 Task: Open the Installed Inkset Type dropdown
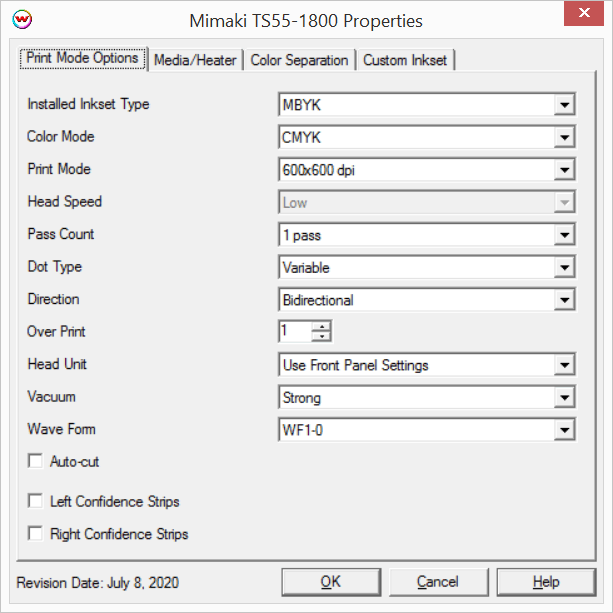point(565,104)
